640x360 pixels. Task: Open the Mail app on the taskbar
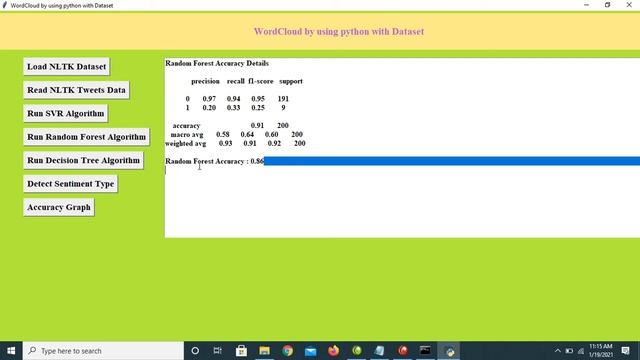311,351
